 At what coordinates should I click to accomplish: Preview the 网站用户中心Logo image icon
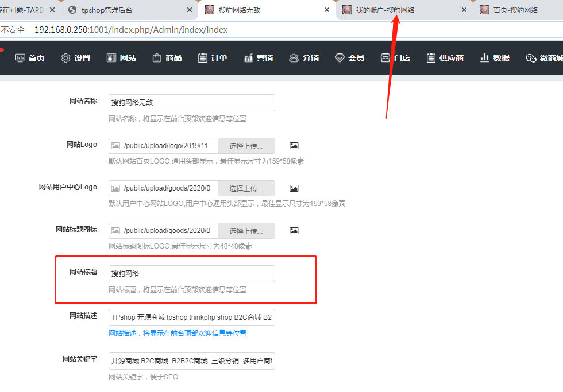(x=294, y=188)
